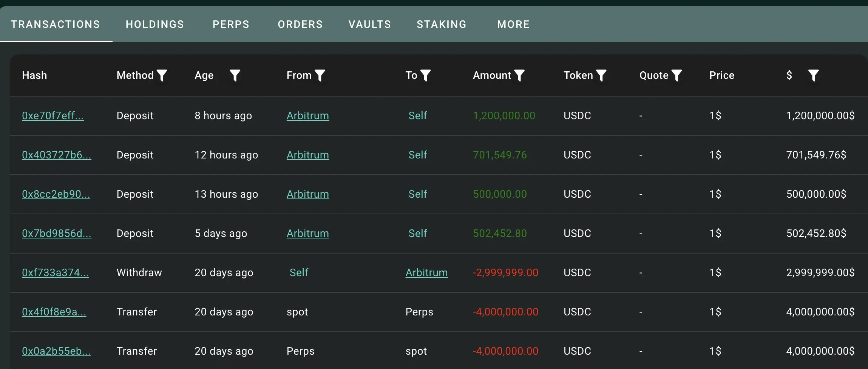Open the Amount filter funnel
The width and height of the screenshot is (868, 369).
tap(520, 75)
